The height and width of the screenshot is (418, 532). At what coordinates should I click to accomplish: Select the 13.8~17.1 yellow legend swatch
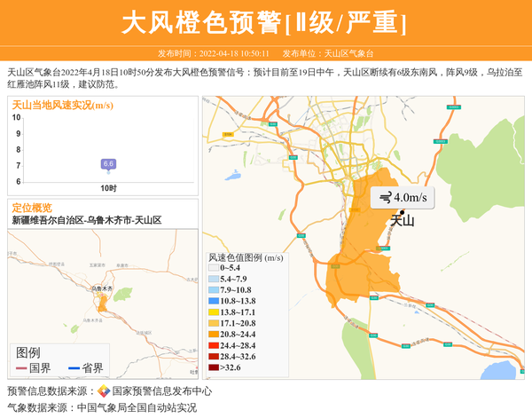click(x=213, y=312)
